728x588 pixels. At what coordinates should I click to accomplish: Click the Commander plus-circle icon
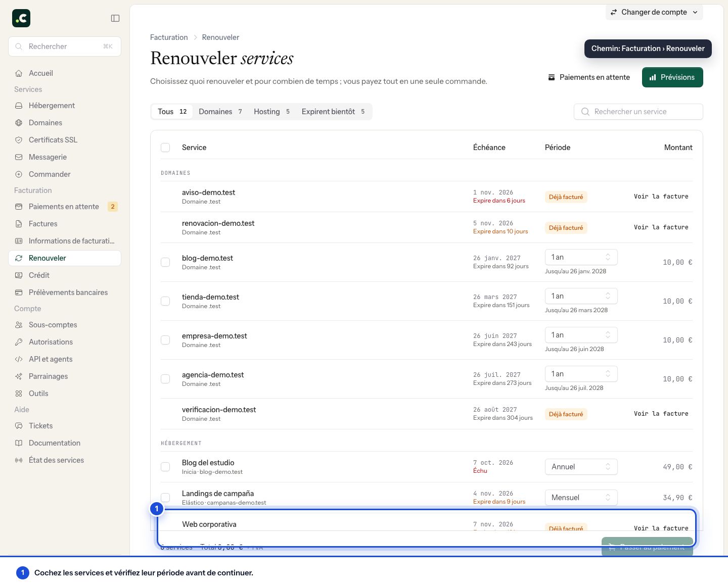(19, 174)
